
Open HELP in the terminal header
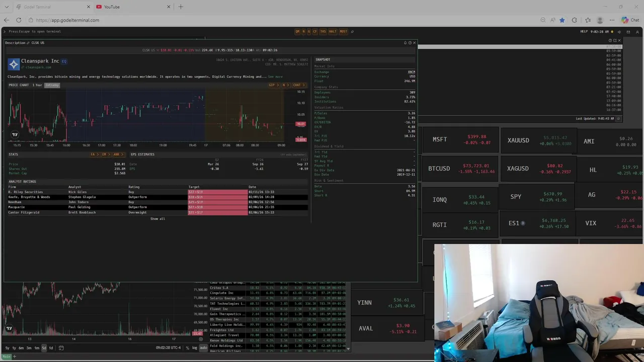(x=584, y=32)
